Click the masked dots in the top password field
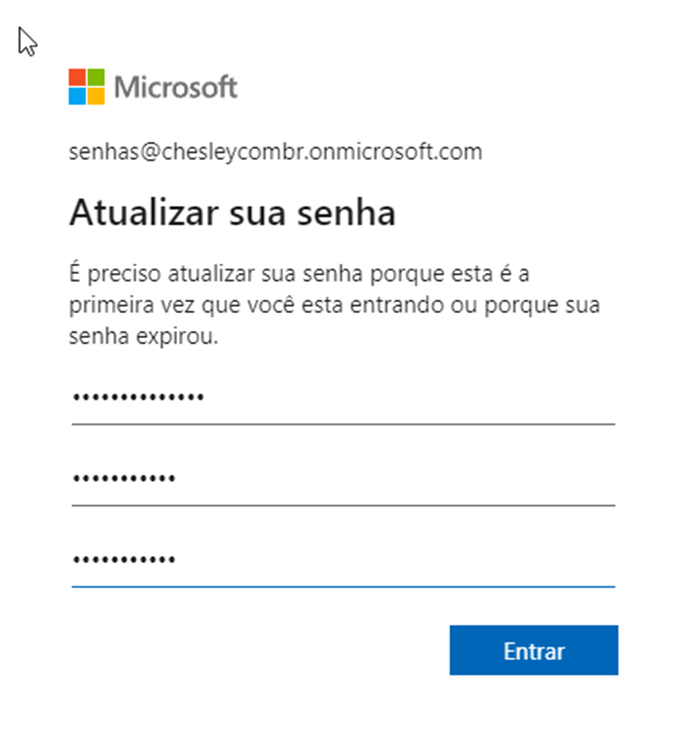 138,399
